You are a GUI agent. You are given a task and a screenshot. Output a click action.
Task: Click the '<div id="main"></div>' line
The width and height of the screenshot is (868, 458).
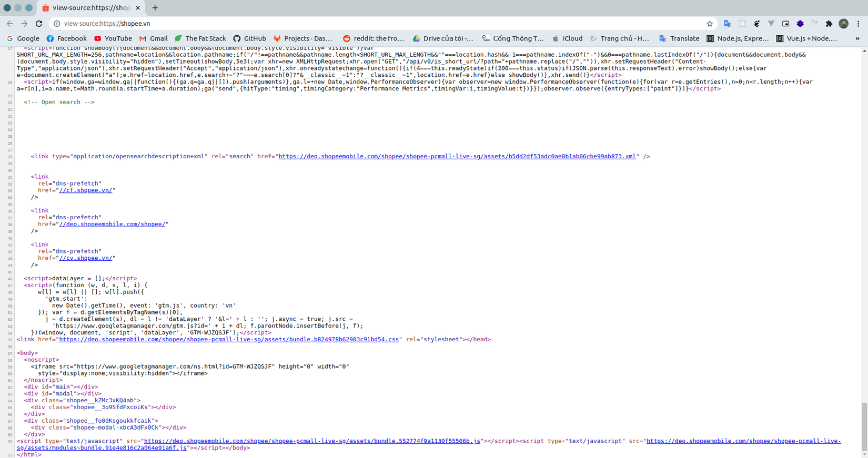(60, 387)
